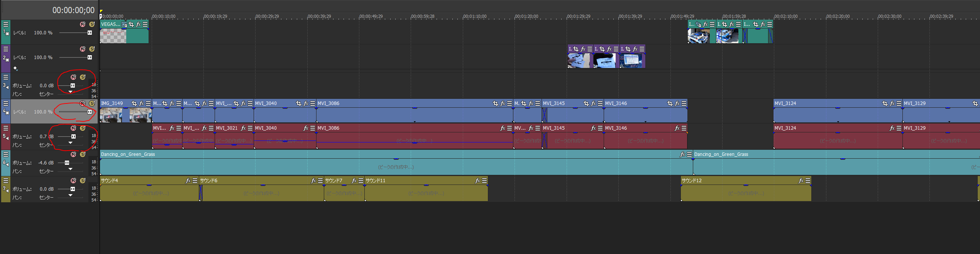Open Pan/Crop on the MVI_3124 video clip
Screen dimensions: 980x254
[885, 103]
